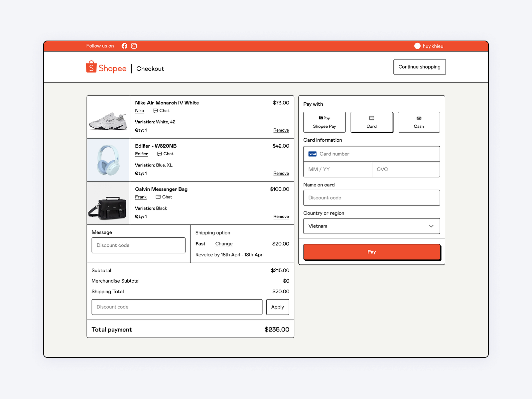Open the huy.khieu profile avatar
The image size is (532, 399).
coord(417,46)
